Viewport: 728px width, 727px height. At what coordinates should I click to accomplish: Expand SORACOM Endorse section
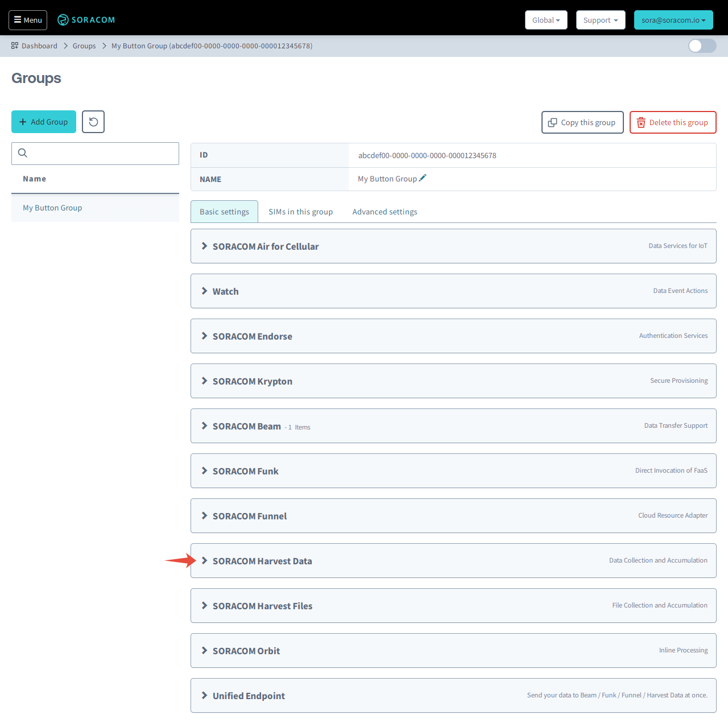tap(453, 336)
